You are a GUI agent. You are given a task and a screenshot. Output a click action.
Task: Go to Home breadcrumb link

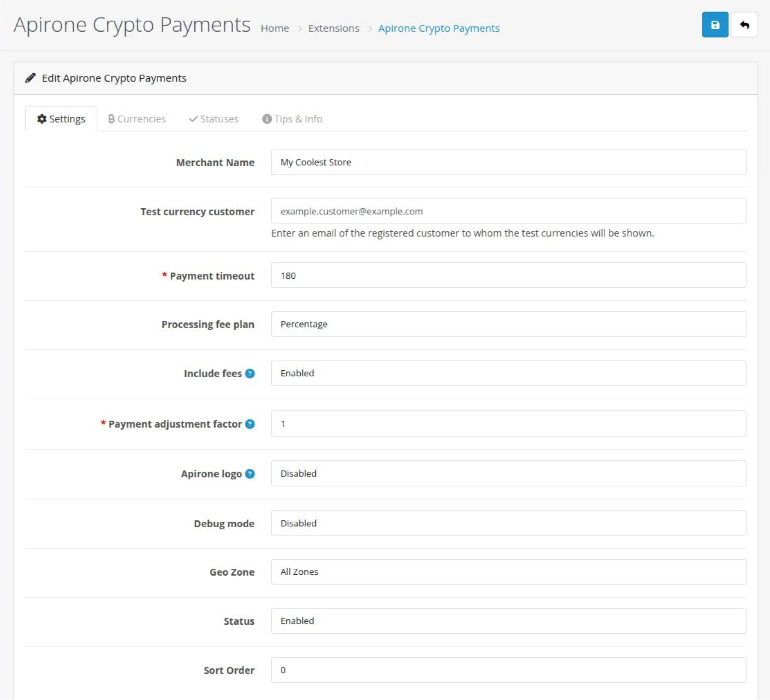click(x=275, y=28)
